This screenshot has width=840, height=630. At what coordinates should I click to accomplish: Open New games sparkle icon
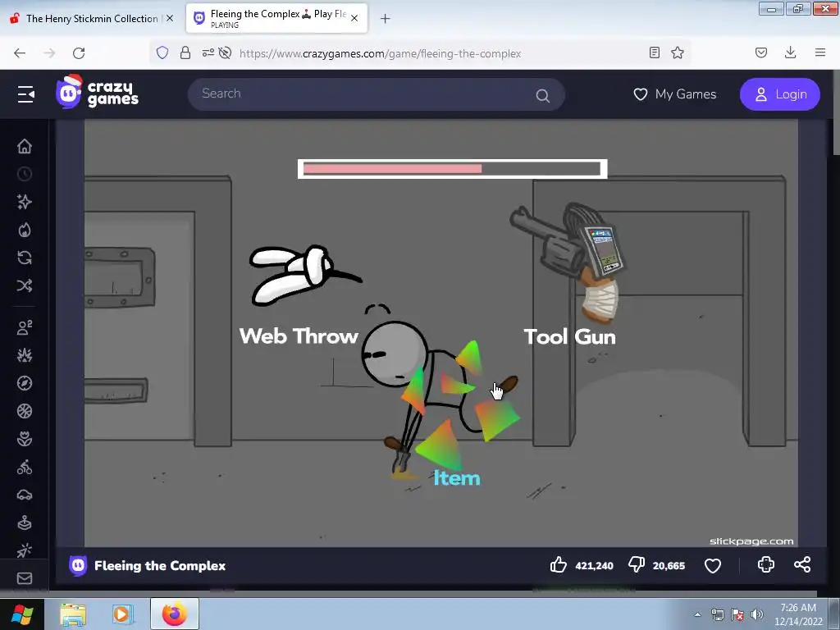point(25,202)
